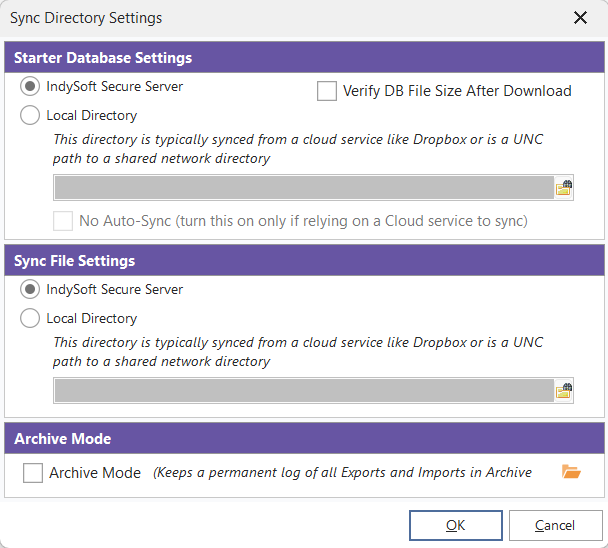Select Local Directory under Starter Database Settings
Viewport: 608px width, 548px height.
[30, 116]
